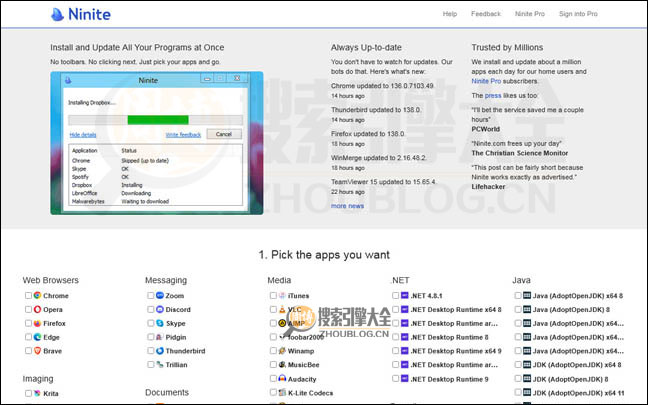The image size is (648, 405).
Task: Click Hide details in installer screenshot
Action: [83, 135]
